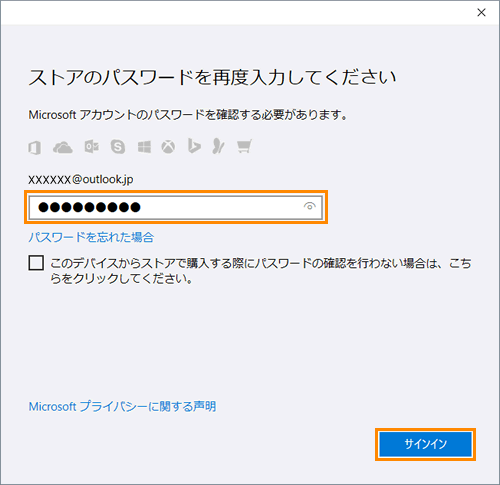The image size is (500, 485).
Task: Click the サインイン button
Action: coord(426,444)
